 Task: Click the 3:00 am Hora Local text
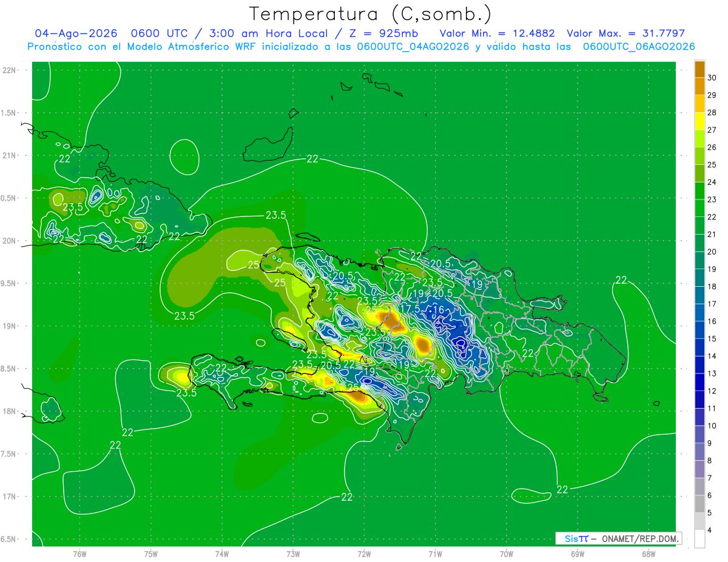[x=270, y=33]
